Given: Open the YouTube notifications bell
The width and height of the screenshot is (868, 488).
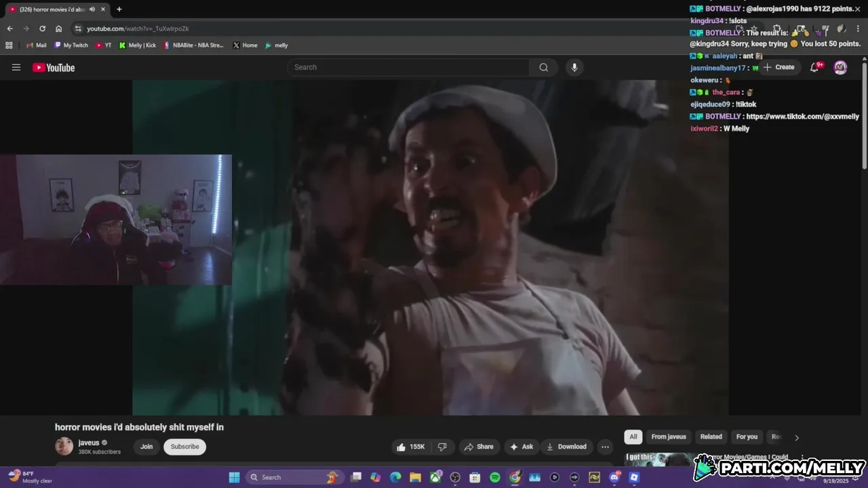Looking at the screenshot, I should click(815, 67).
